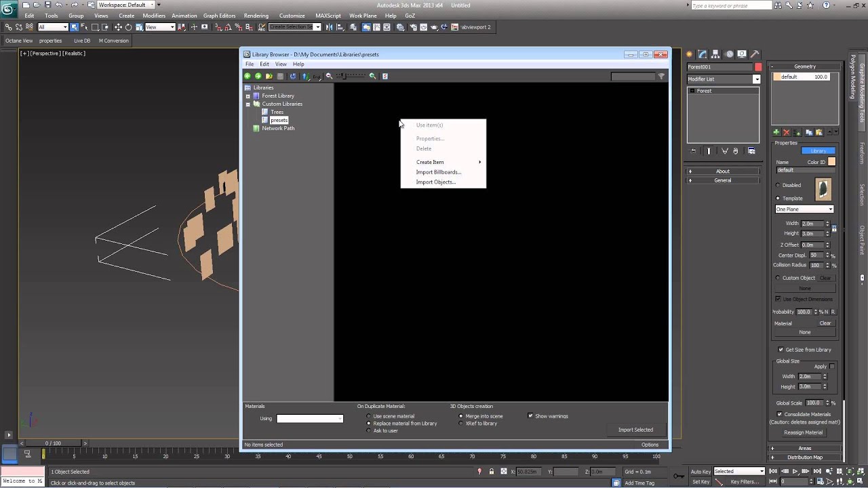Click the filter funnel icon in Library Browser

(x=662, y=77)
